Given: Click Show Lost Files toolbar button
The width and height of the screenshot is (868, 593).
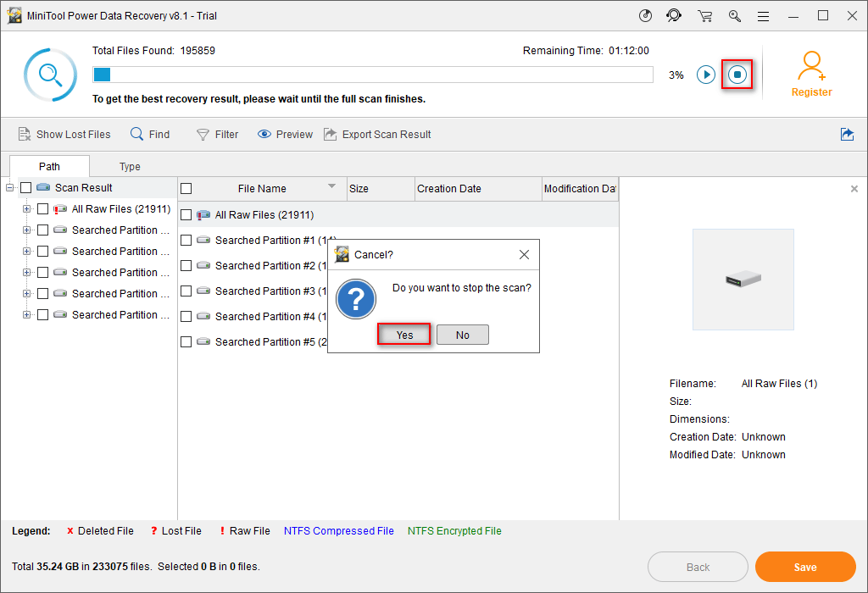Looking at the screenshot, I should 64,134.
